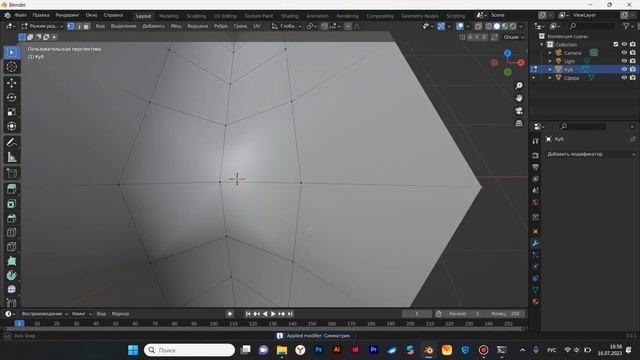Open the Опции dropdown in viewport
Image resolution: width=640 pixels, height=360 pixels.
coord(513,37)
